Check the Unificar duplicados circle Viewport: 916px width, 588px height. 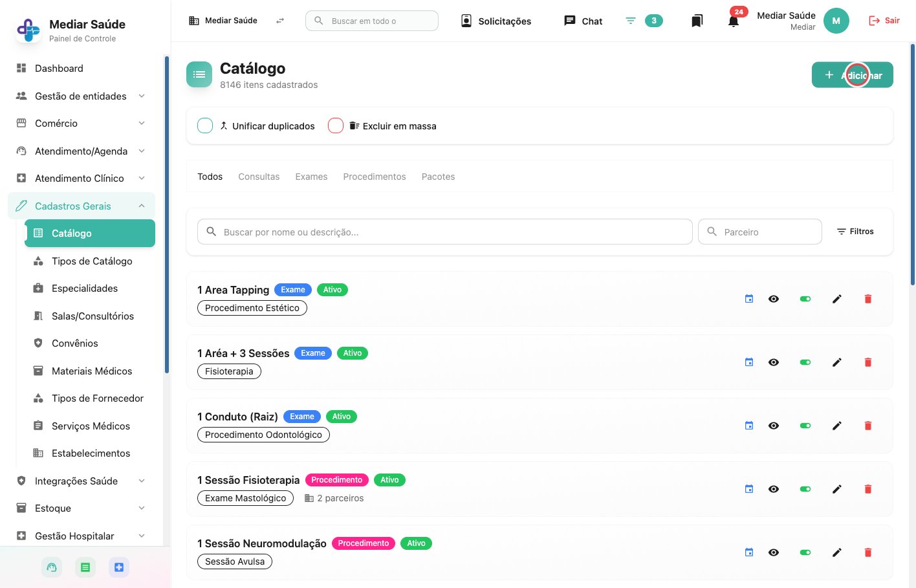205,125
